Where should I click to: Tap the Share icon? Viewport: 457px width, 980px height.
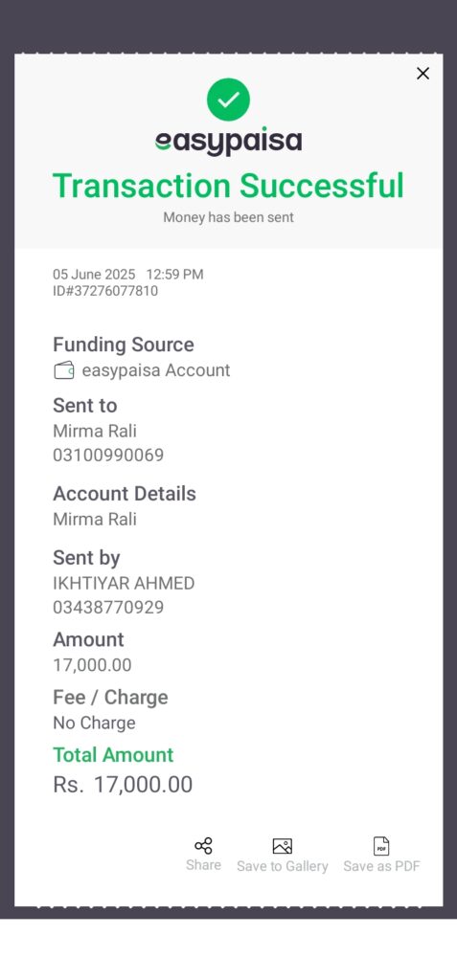coord(203,846)
